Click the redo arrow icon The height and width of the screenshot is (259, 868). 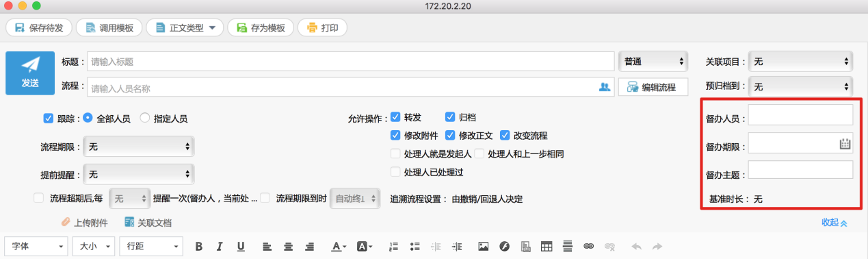click(x=657, y=246)
